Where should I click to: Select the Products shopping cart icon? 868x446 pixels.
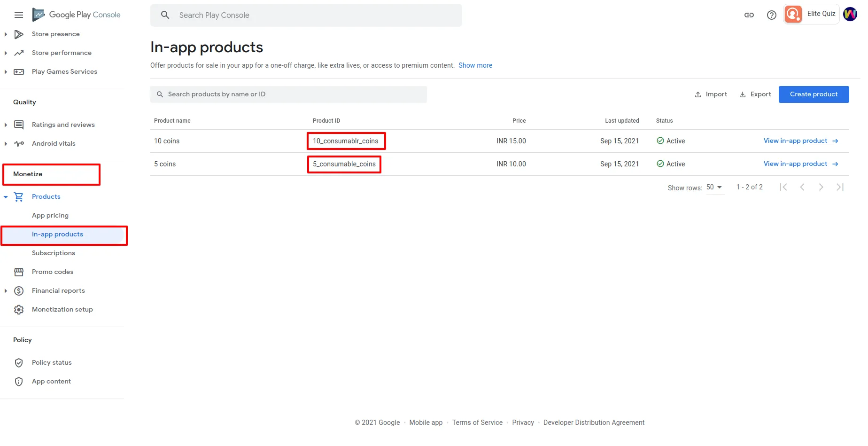click(18, 196)
